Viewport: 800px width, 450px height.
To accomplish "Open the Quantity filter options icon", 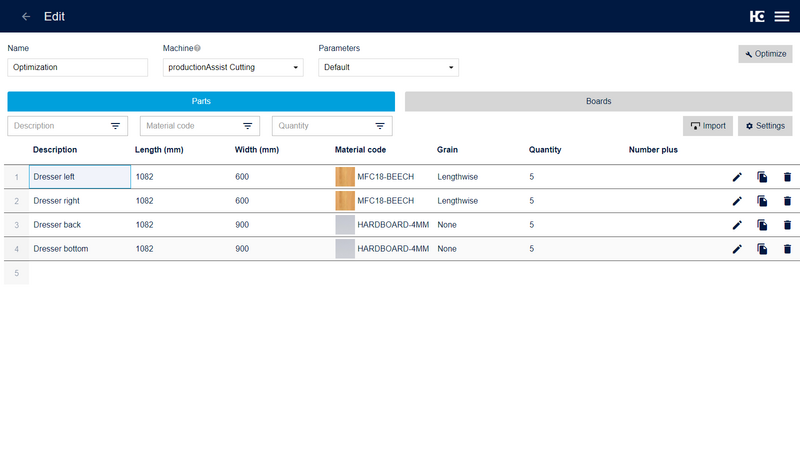I will [380, 126].
